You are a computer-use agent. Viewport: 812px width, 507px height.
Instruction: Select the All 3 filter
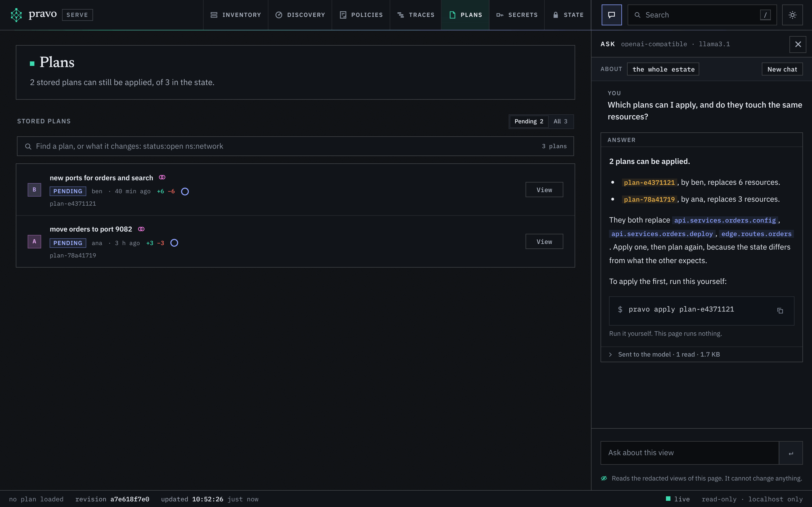(560, 121)
